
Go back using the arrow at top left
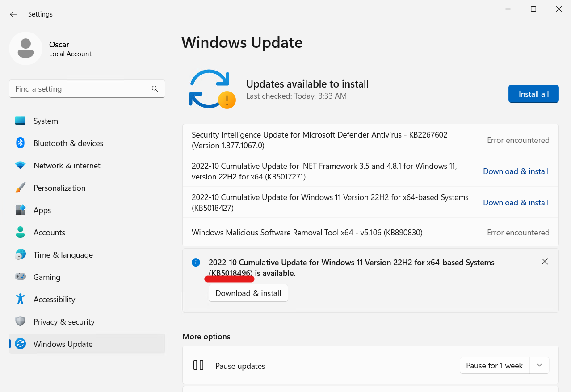coord(13,14)
